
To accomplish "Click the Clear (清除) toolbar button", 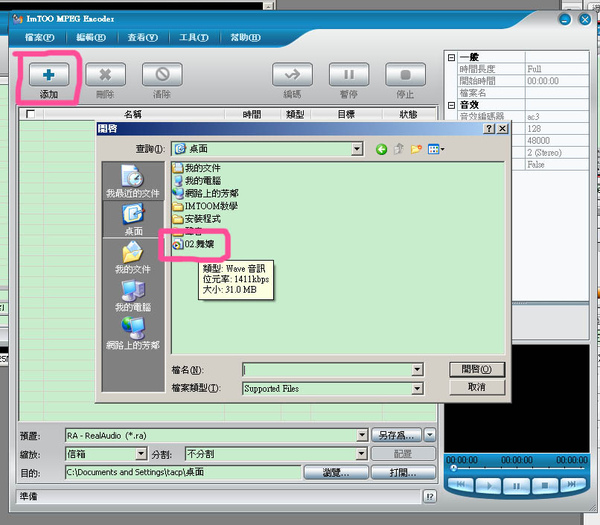I will (x=162, y=74).
